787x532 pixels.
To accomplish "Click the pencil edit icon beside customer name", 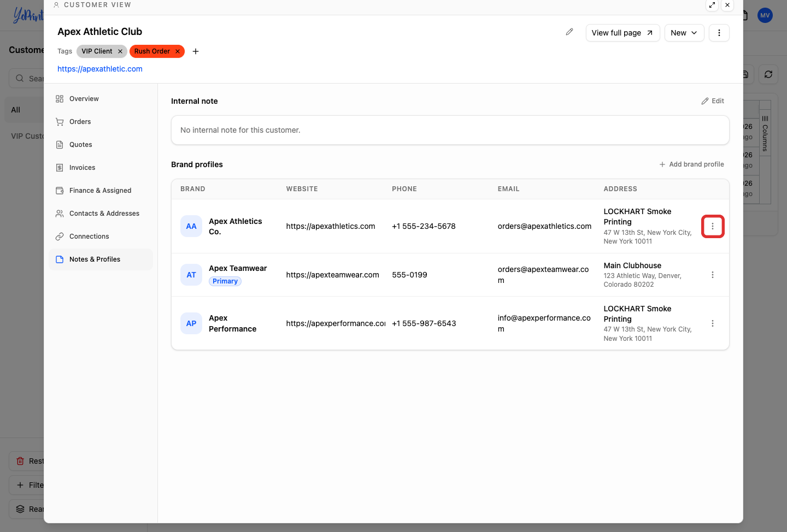I will pos(569,32).
